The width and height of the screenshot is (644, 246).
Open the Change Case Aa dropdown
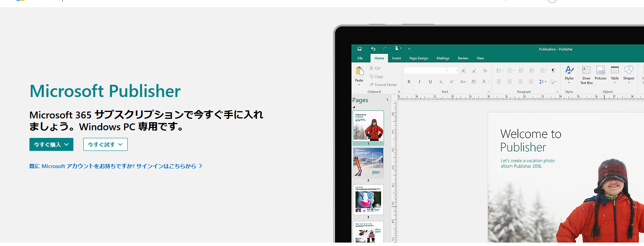click(x=463, y=82)
